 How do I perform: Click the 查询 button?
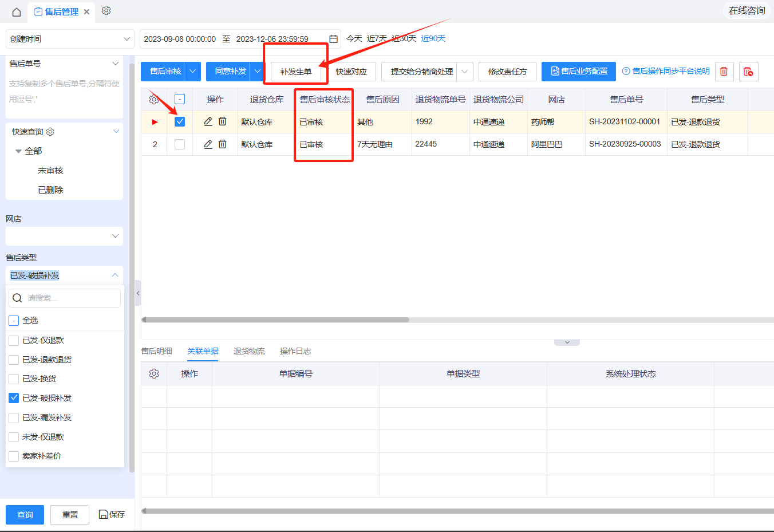(x=25, y=515)
